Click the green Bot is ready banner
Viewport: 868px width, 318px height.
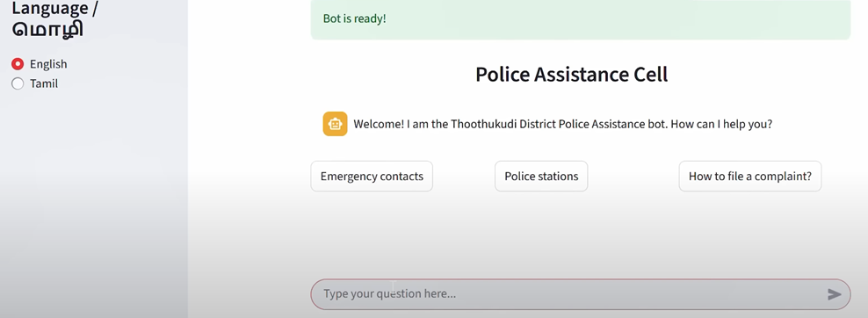click(x=580, y=19)
